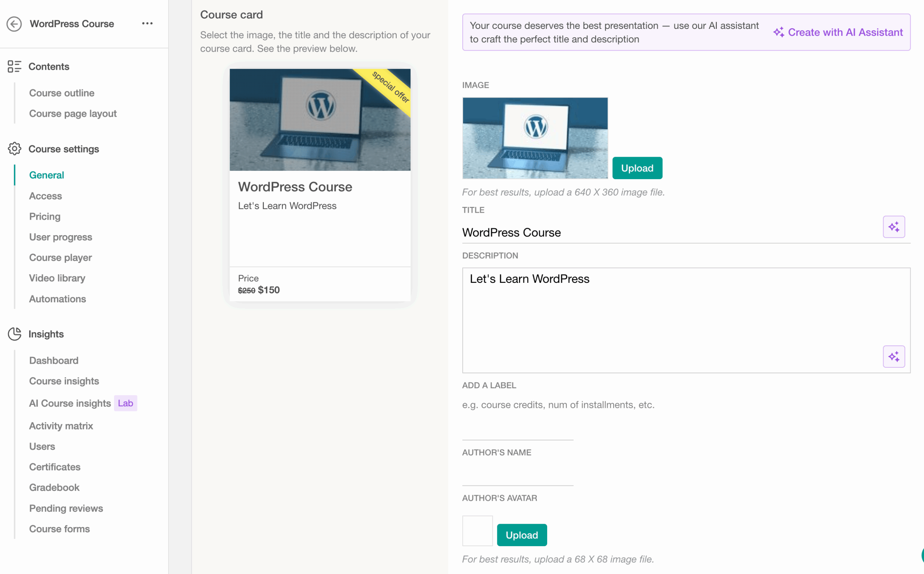924x574 pixels.
Task: Click the Insights pie chart icon
Action: point(14,334)
